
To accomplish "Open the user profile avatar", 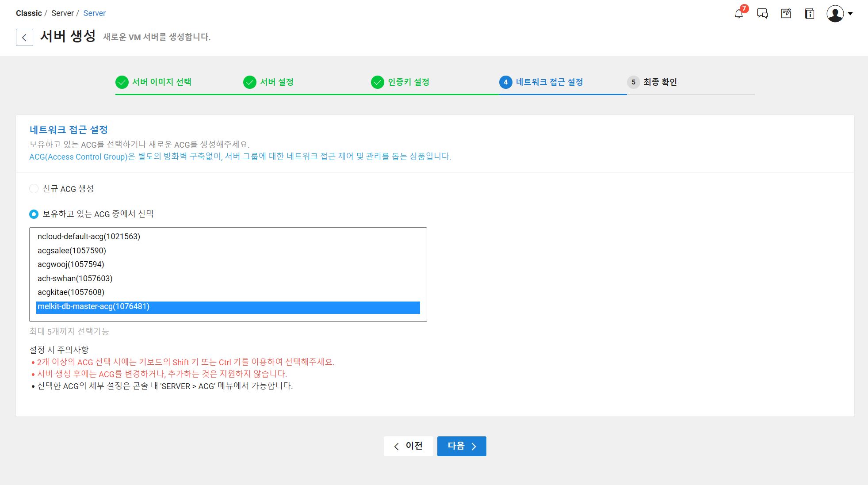I will [835, 14].
